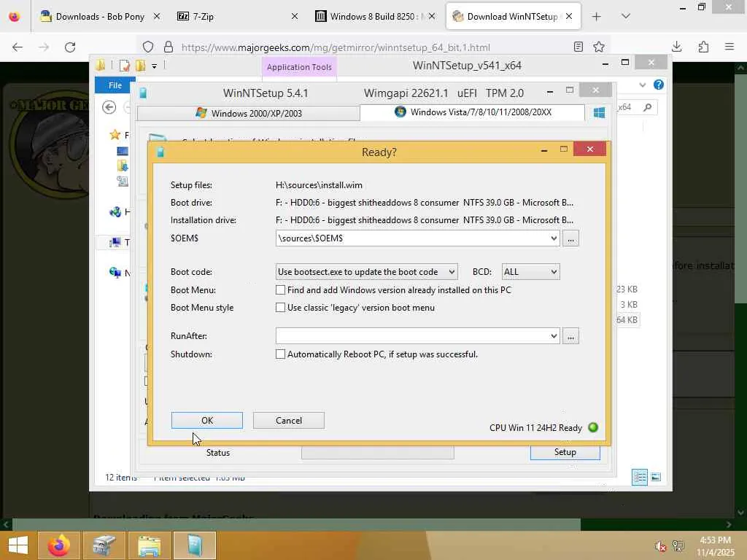
Task: Click the Explorer help icon
Action: click(659, 85)
